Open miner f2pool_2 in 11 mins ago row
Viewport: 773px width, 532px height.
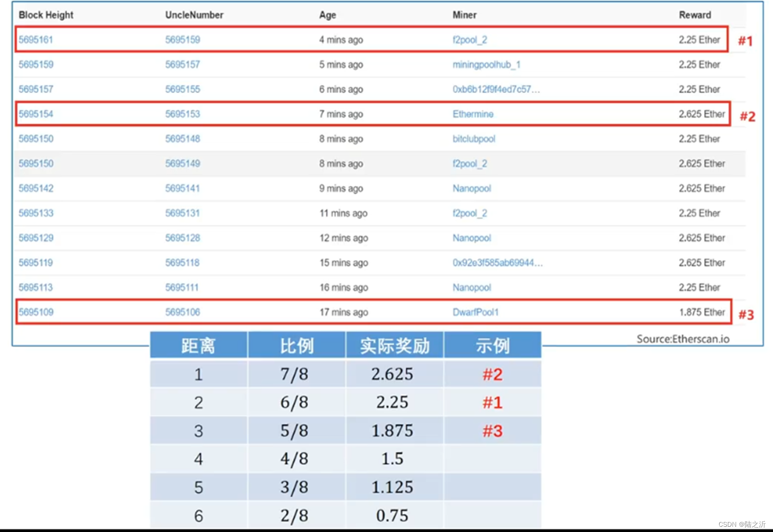point(469,213)
